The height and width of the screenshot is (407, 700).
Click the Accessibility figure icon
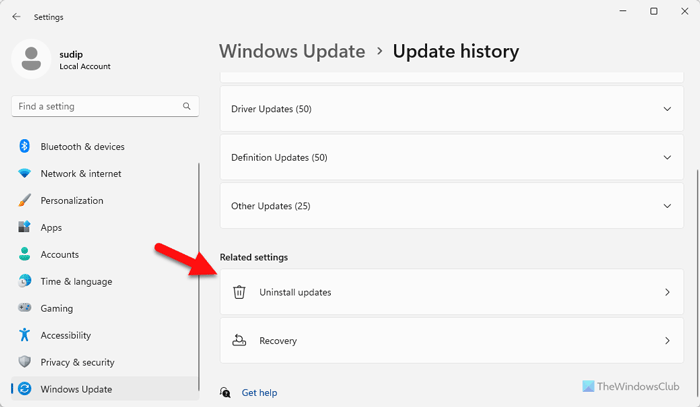tap(25, 335)
